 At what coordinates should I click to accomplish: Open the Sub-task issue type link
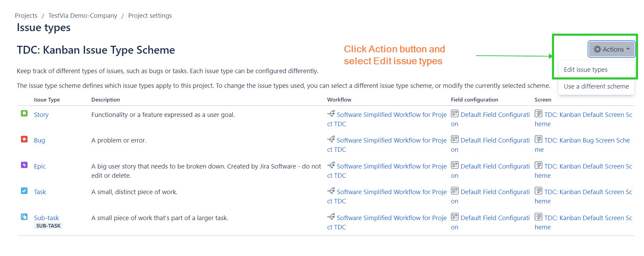point(46,218)
